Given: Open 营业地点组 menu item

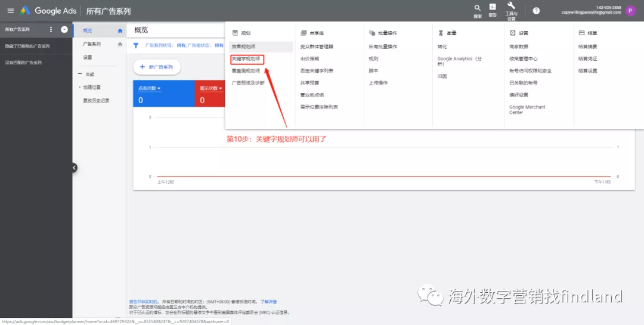Looking at the screenshot, I should 312,95.
